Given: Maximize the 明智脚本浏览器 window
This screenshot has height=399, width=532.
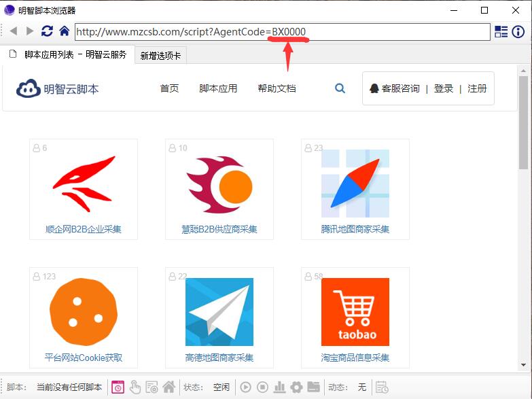Looking at the screenshot, I should (x=484, y=10).
